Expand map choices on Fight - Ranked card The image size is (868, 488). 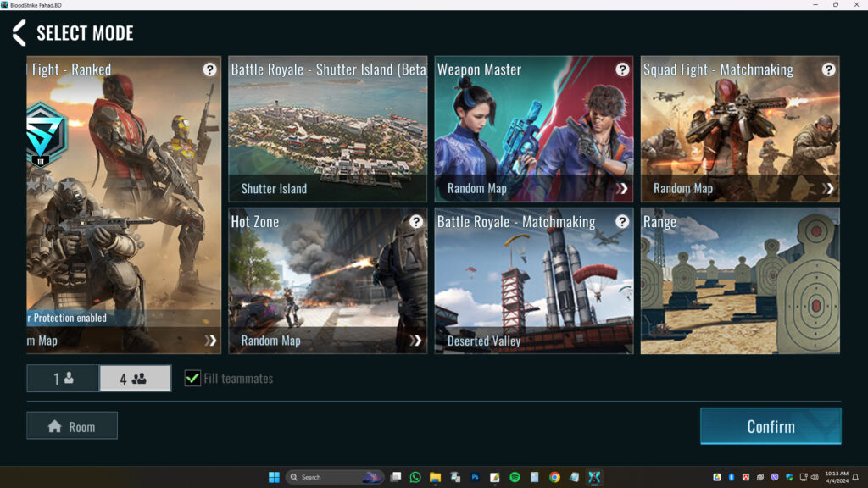pyautogui.click(x=210, y=341)
